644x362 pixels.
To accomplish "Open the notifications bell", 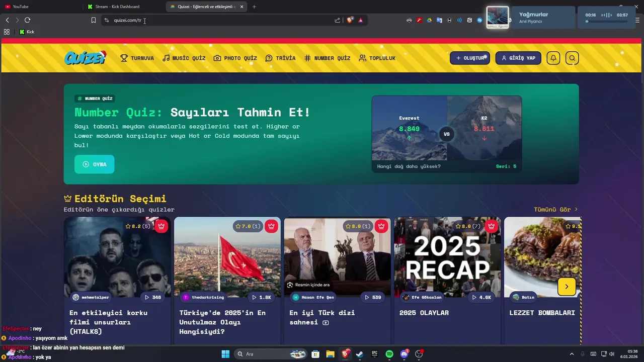I will [x=553, y=58].
